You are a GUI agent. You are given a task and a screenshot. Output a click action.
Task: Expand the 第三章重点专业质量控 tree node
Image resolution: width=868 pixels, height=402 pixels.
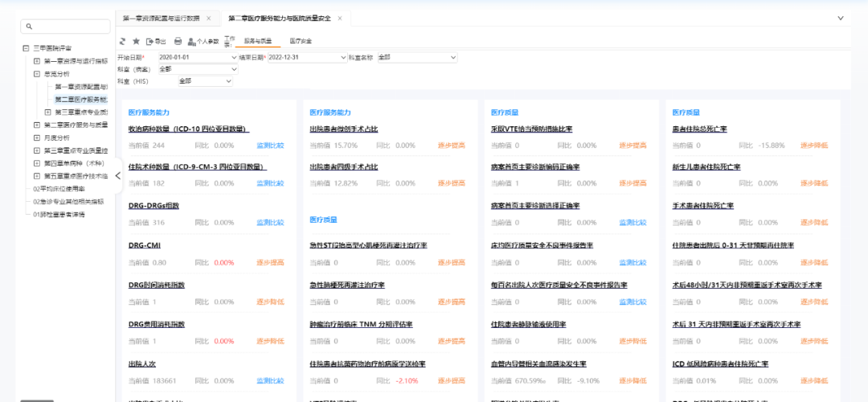(37, 150)
